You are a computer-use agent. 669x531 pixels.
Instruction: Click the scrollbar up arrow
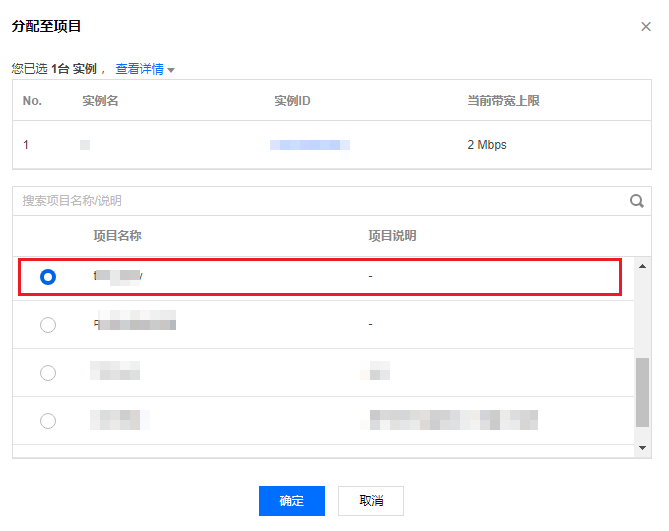(643, 266)
